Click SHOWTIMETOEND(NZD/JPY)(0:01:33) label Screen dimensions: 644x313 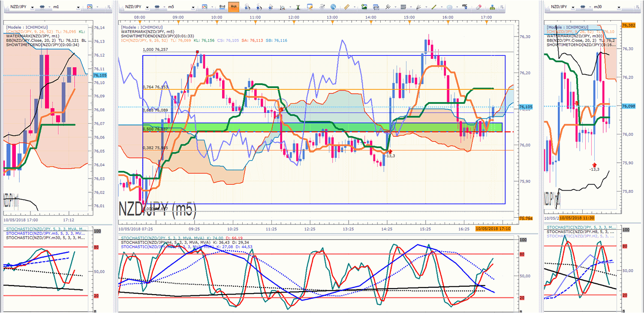tap(158, 36)
